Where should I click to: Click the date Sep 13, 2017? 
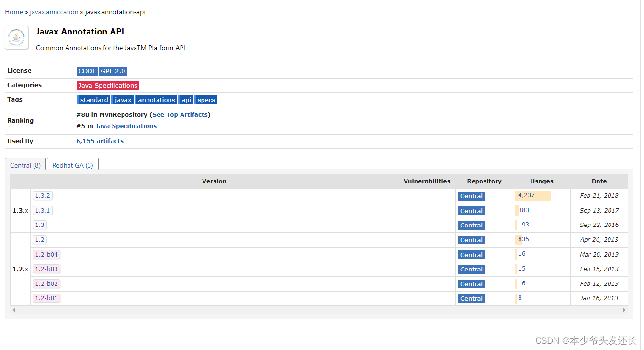click(599, 210)
